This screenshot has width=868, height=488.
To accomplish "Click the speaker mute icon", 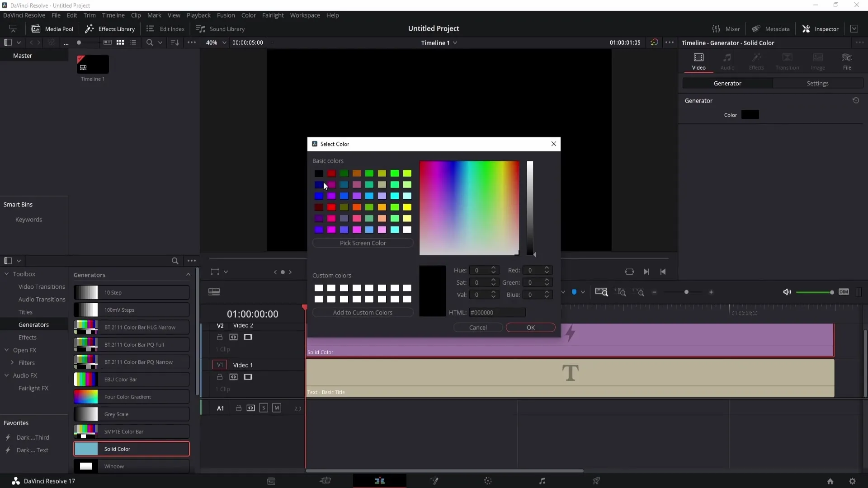I will [787, 292].
